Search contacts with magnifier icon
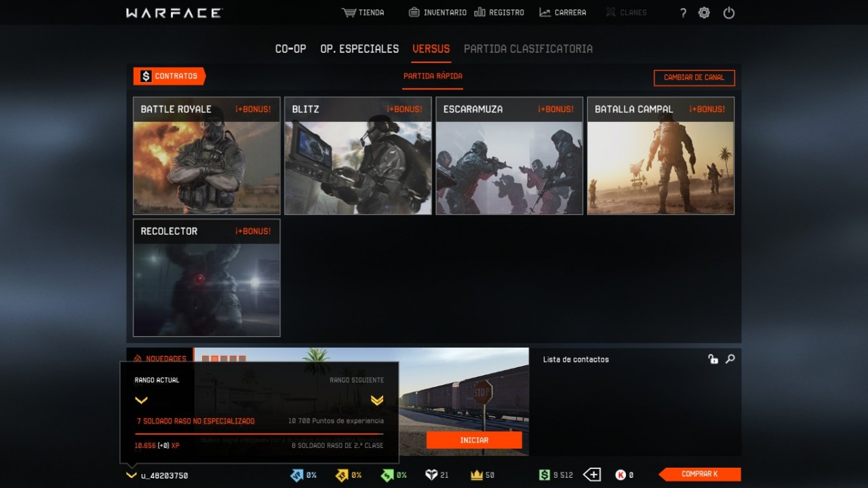The width and height of the screenshot is (868, 488). click(x=730, y=359)
